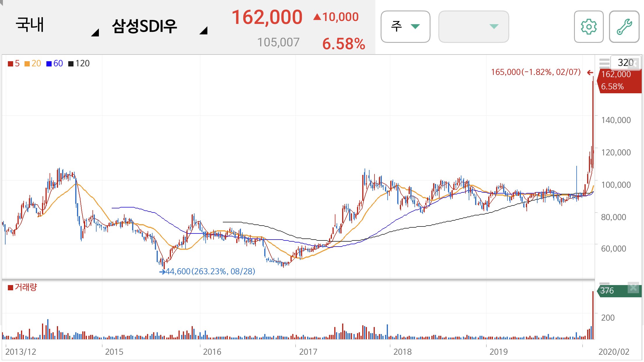This screenshot has width=644, height=362.
Task: Click the 2020/02 date axis label
Action: (614, 352)
